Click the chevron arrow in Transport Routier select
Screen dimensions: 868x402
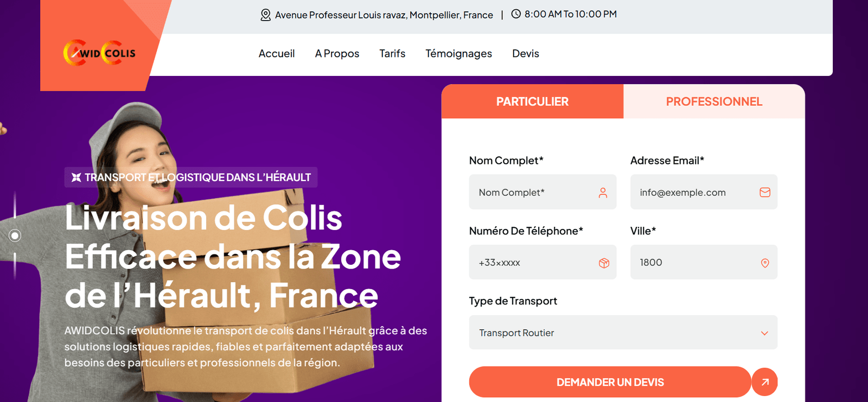click(764, 333)
